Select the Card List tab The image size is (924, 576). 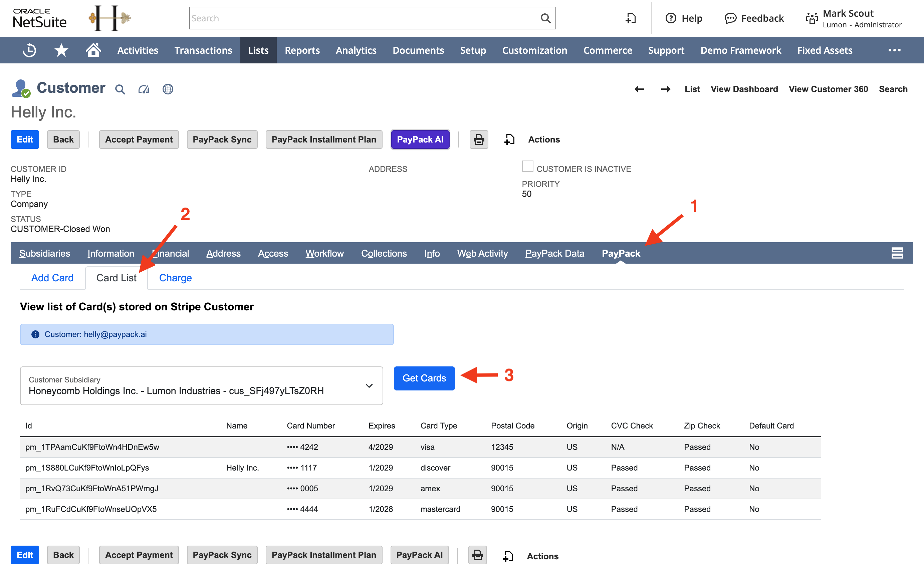point(116,278)
